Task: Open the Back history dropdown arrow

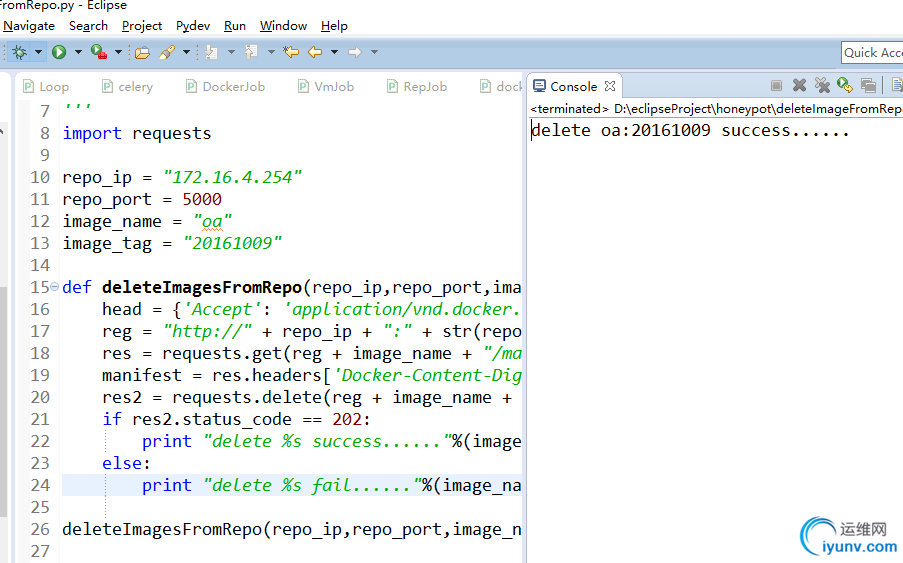Action: click(334, 52)
